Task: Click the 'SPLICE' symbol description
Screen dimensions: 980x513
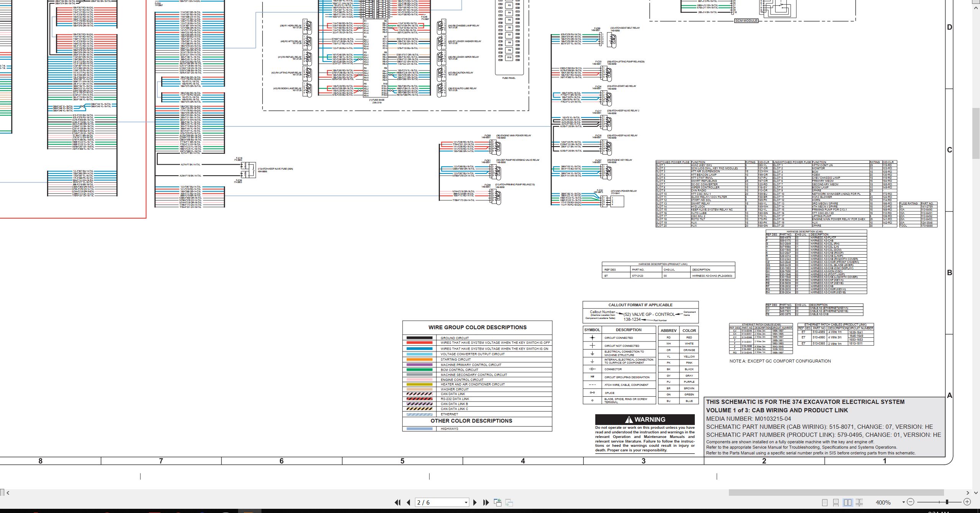Action: tap(609, 393)
